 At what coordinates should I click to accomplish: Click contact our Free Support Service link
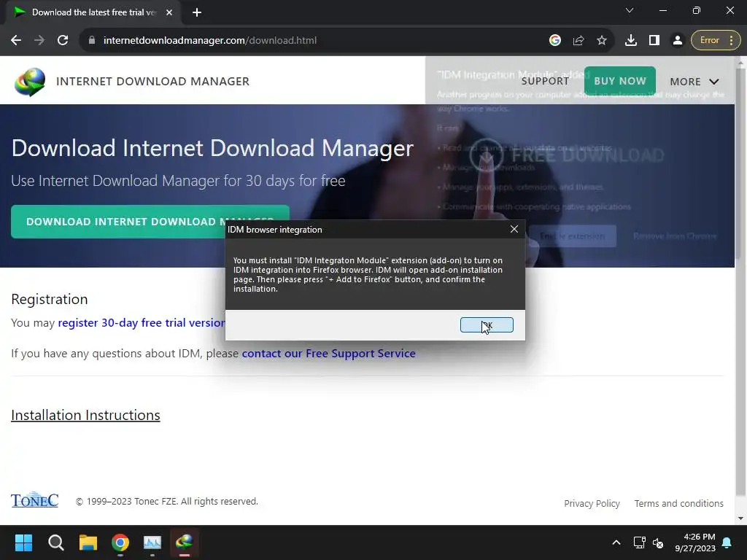pyautogui.click(x=329, y=354)
